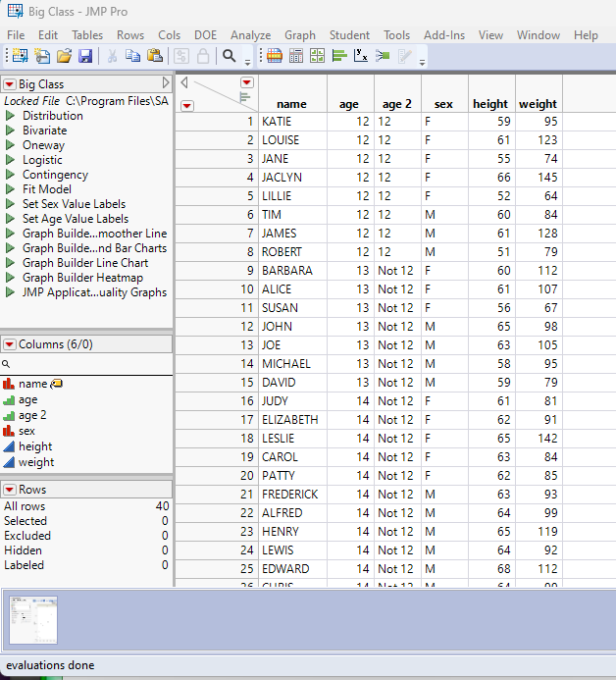Click the Cut scissors icon
The height and width of the screenshot is (680, 616).
click(x=112, y=56)
